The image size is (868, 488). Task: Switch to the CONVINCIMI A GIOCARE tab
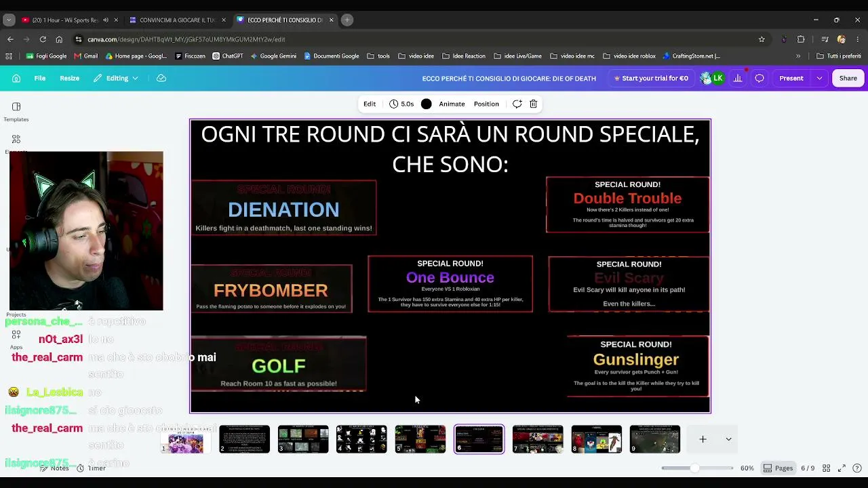tap(178, 20)
